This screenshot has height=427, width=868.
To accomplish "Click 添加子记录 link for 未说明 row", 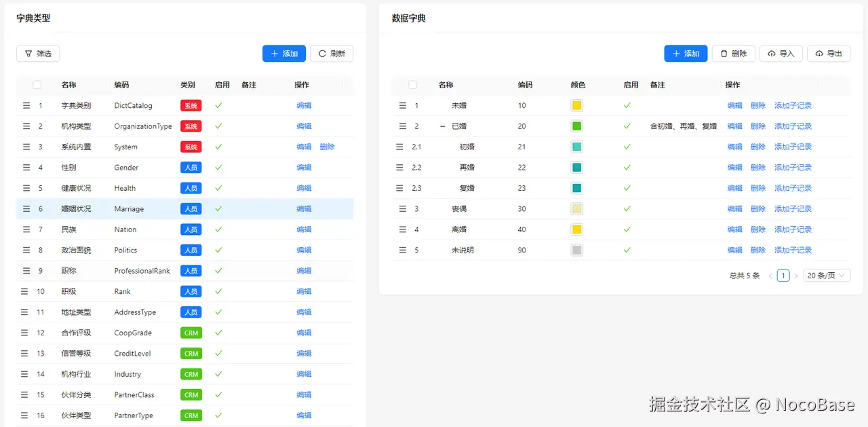I will pos(793,250).
